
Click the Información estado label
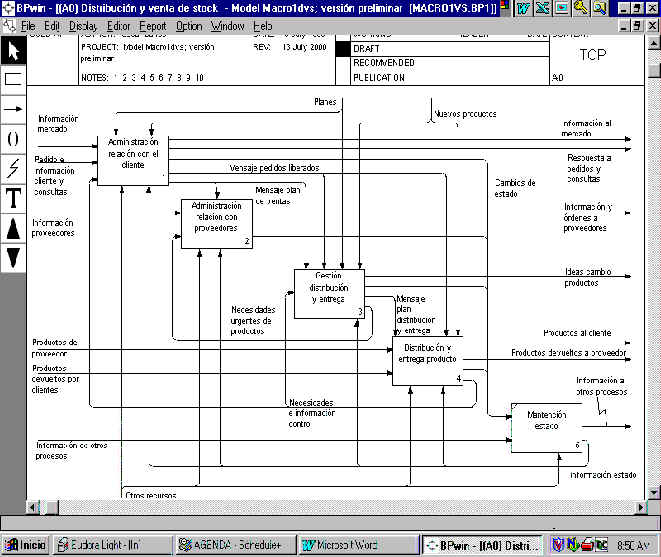point(603,475)
